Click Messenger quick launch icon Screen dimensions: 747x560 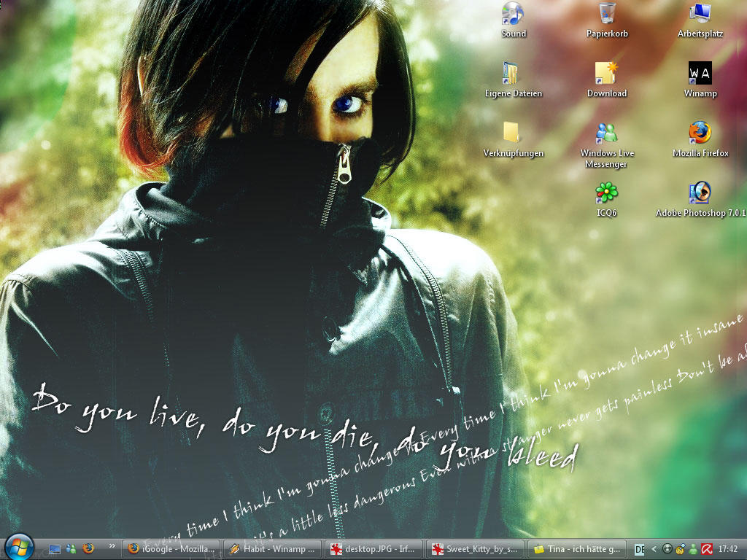point(71,549)
